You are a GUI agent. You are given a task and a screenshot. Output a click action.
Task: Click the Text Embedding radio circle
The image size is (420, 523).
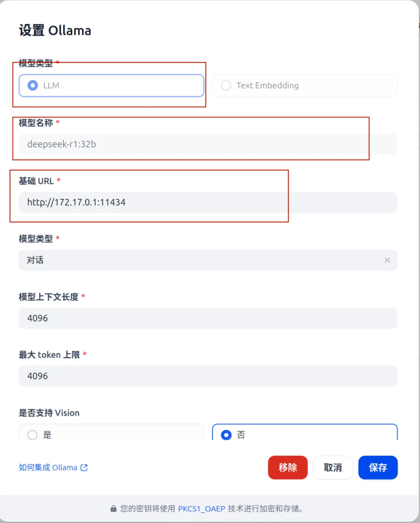point(226,85)
